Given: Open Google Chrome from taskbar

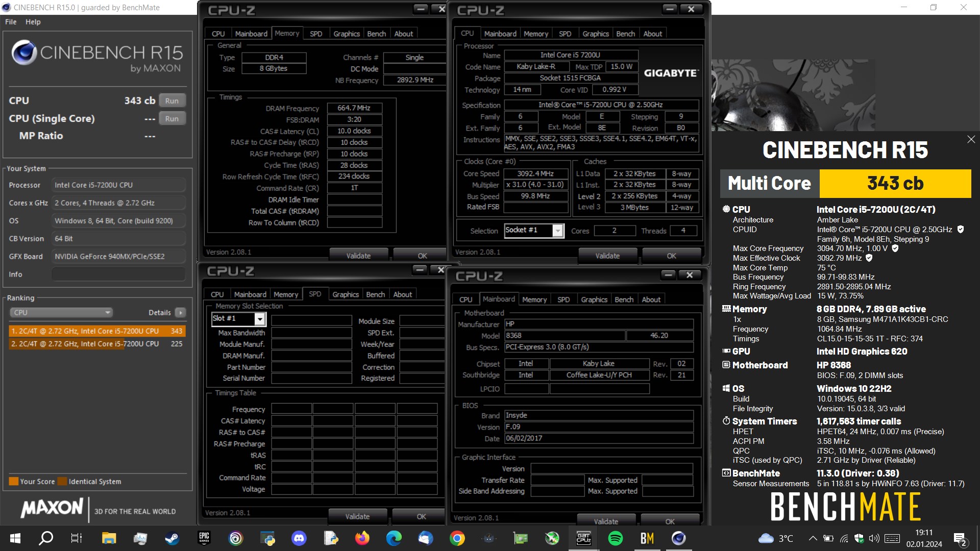Looking at the screenshot, I should coord(457,538).
